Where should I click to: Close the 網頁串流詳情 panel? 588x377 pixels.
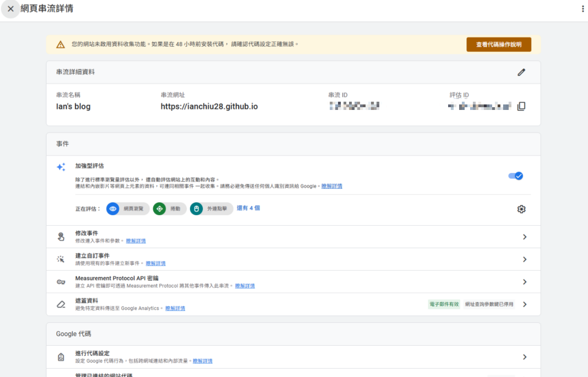coord(11,9)
